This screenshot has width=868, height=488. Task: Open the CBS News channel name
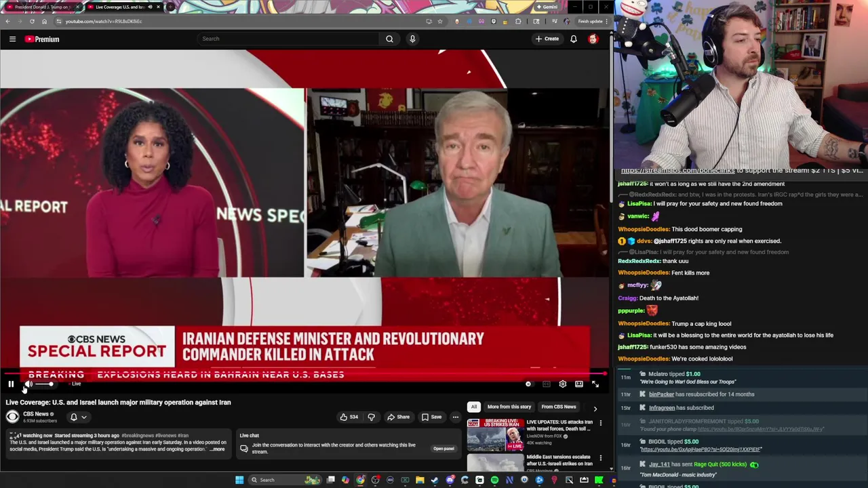[x=36, y=414]
